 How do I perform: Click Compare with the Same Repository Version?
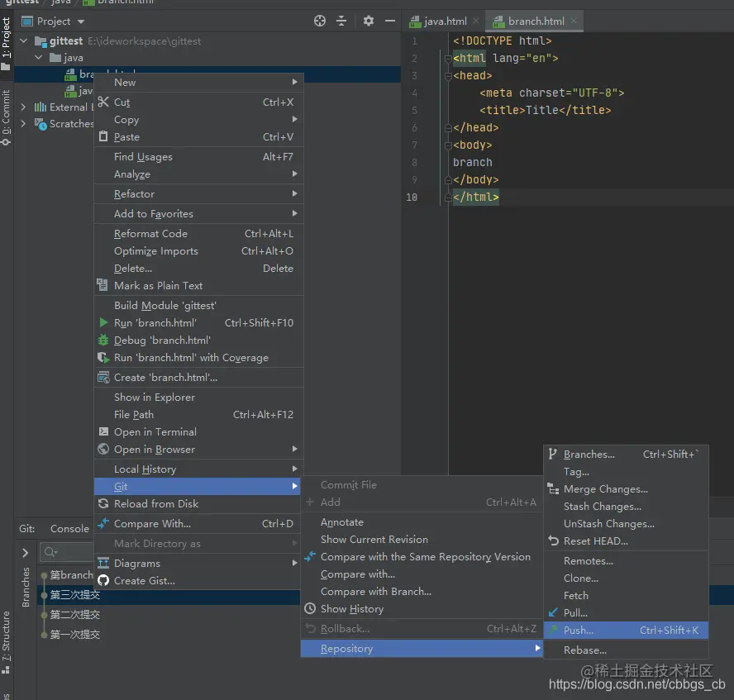click(422, 557)
